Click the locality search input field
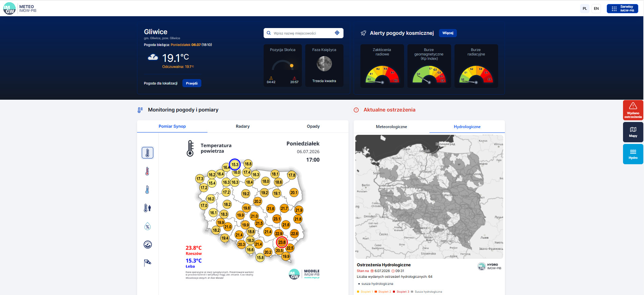 (x=303, y=33)
